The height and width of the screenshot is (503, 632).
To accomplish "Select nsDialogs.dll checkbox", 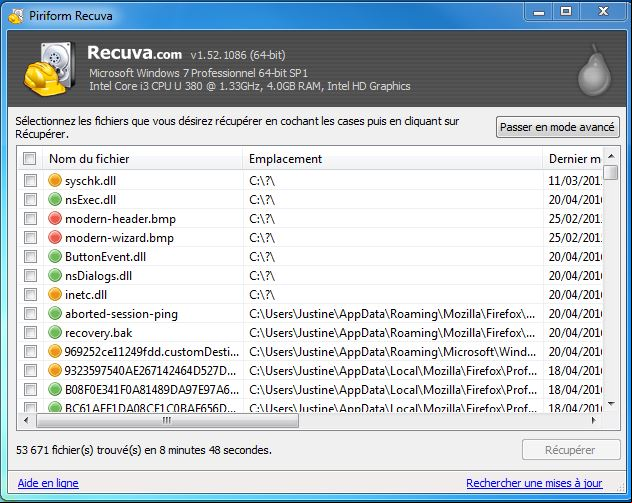I will click(30, 275).
